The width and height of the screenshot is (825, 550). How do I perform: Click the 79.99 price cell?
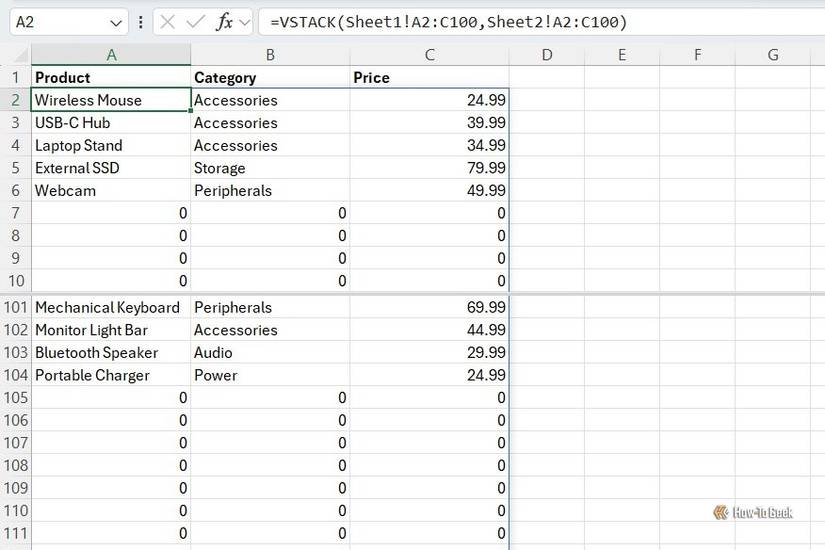click(x=429, y=168)
